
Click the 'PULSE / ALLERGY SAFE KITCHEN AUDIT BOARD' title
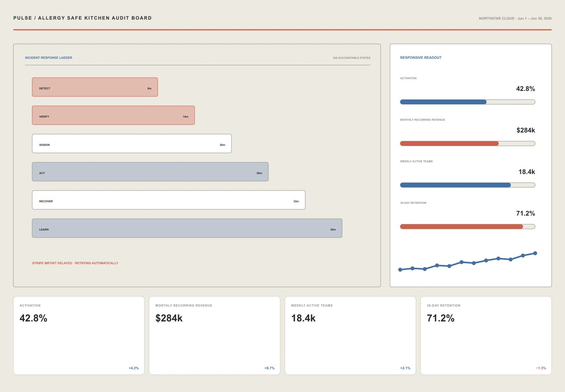82,18
